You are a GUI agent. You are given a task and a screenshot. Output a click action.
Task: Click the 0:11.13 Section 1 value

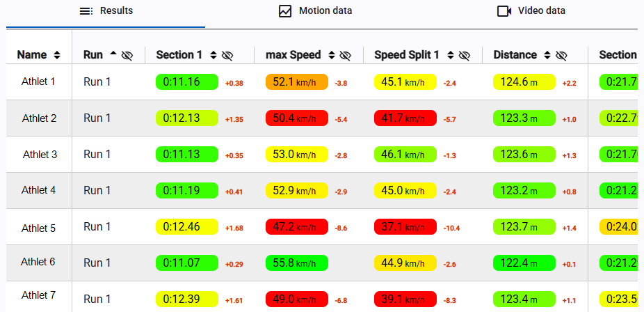pyautogui.click(x=187, y=154)
